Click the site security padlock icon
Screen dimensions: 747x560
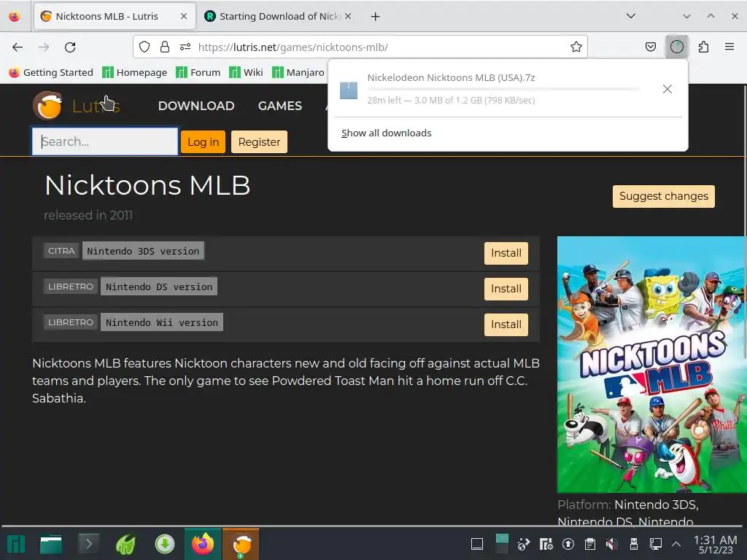pos(164,47)
